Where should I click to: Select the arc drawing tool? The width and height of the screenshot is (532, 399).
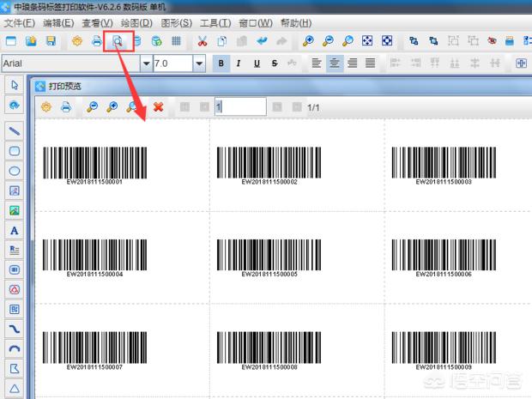tap(15, 348)
